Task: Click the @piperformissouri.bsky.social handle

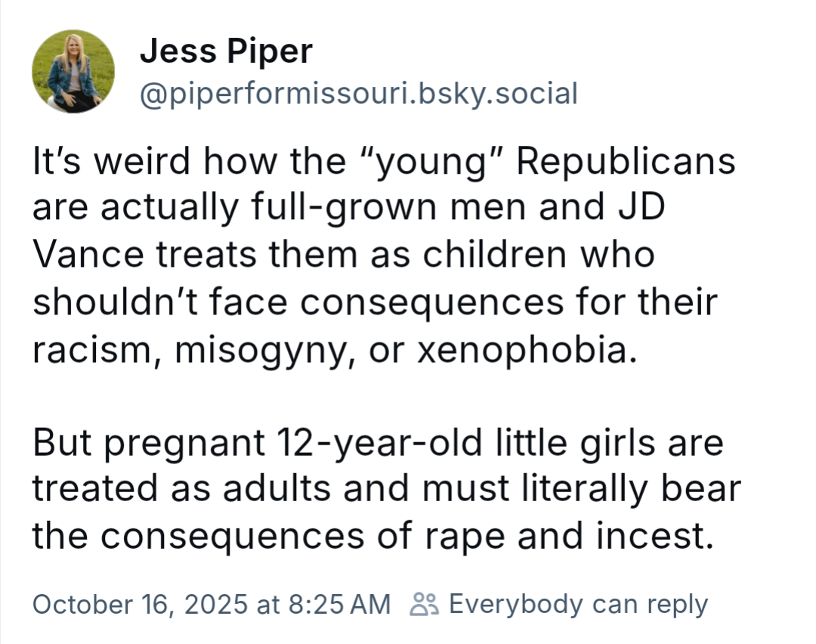Action: [359, 94]
